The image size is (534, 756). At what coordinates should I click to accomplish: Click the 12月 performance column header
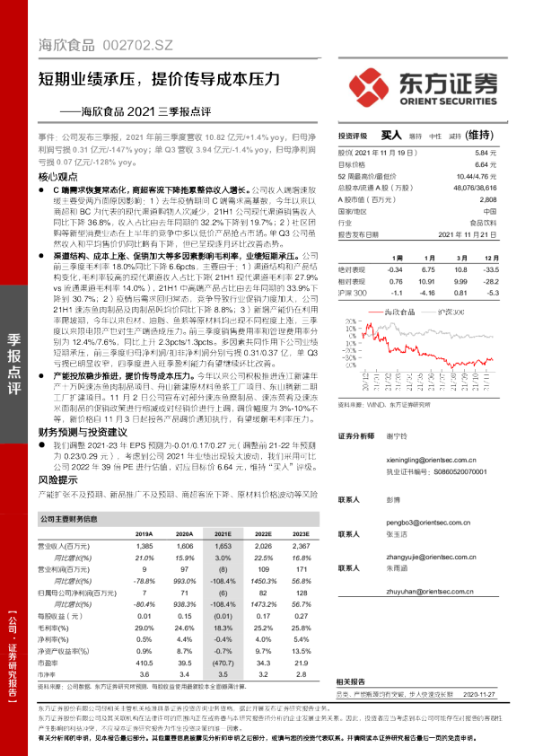492,258
